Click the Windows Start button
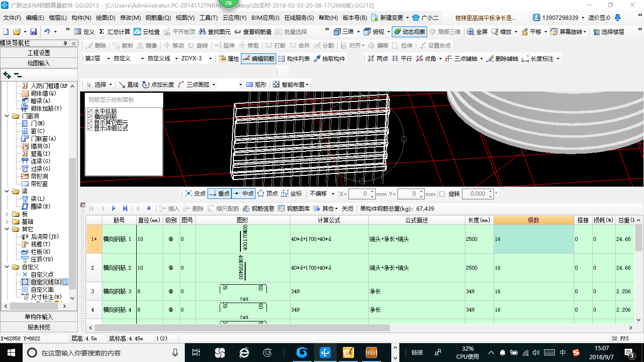 (x=10, y=352)
